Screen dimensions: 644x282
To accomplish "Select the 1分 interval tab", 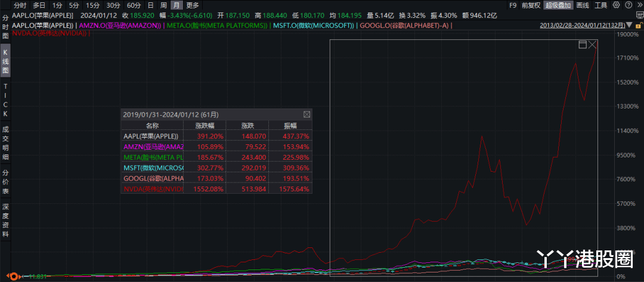I will point(57,5).
